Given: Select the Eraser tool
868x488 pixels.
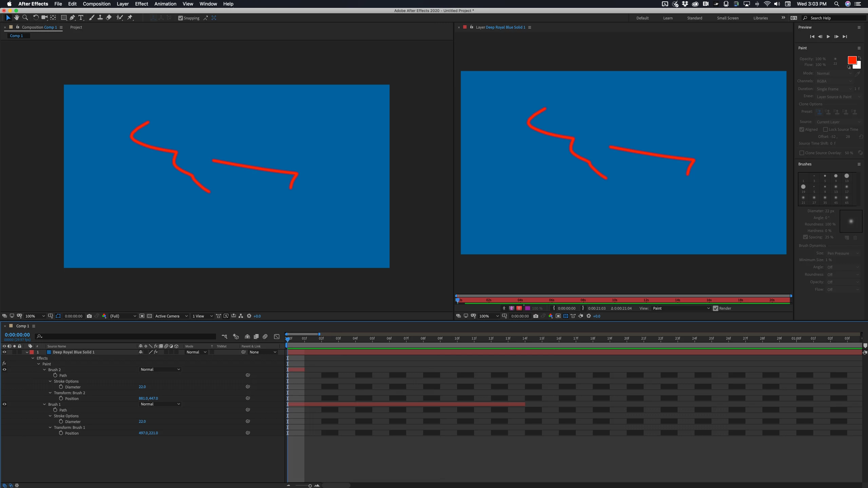Looking at the screenshot, I should tap(109, 18).
